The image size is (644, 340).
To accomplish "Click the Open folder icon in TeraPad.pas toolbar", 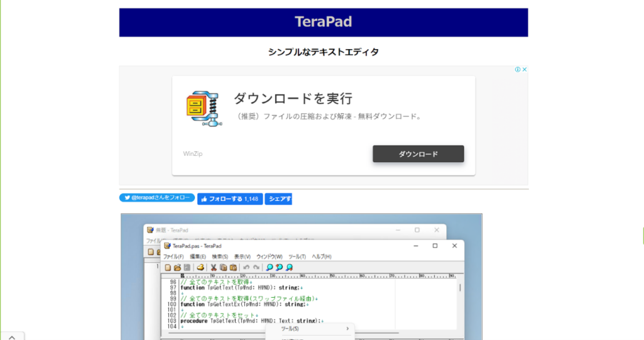I will [x=177, y=267].
